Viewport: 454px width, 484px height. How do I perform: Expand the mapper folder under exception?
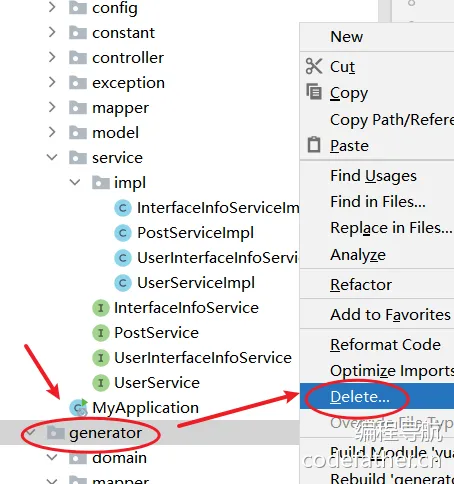click(52, 107)
